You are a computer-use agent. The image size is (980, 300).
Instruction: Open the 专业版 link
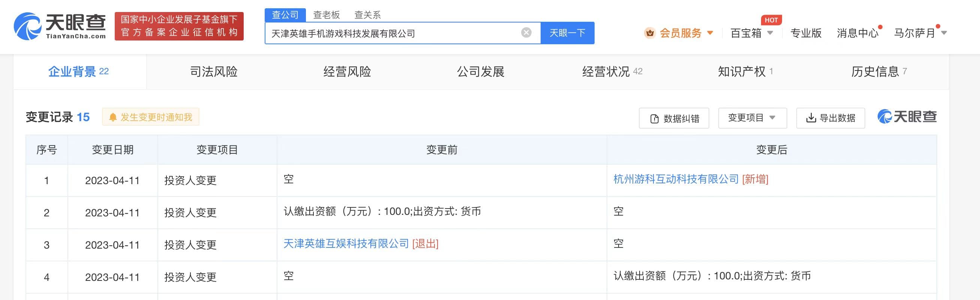(806, 33)
